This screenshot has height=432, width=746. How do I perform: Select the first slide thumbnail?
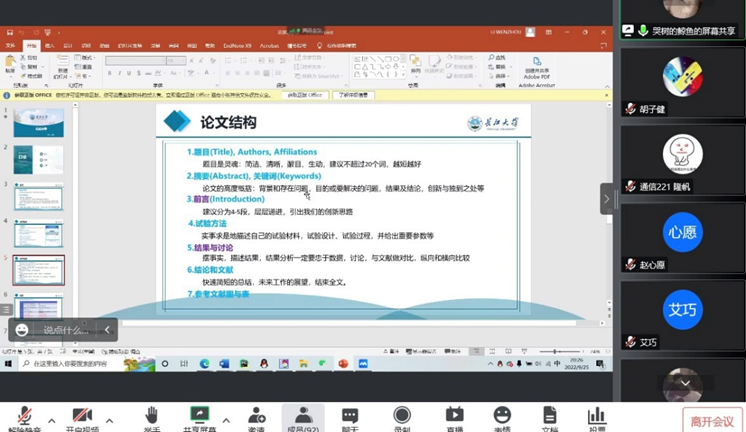[x=39, y=123]
